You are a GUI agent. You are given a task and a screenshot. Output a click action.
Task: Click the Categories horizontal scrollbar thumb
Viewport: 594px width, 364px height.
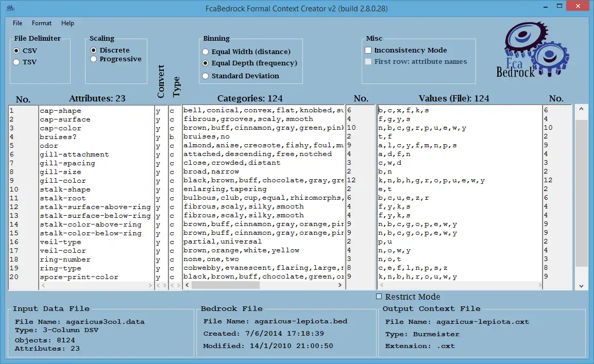226,285
